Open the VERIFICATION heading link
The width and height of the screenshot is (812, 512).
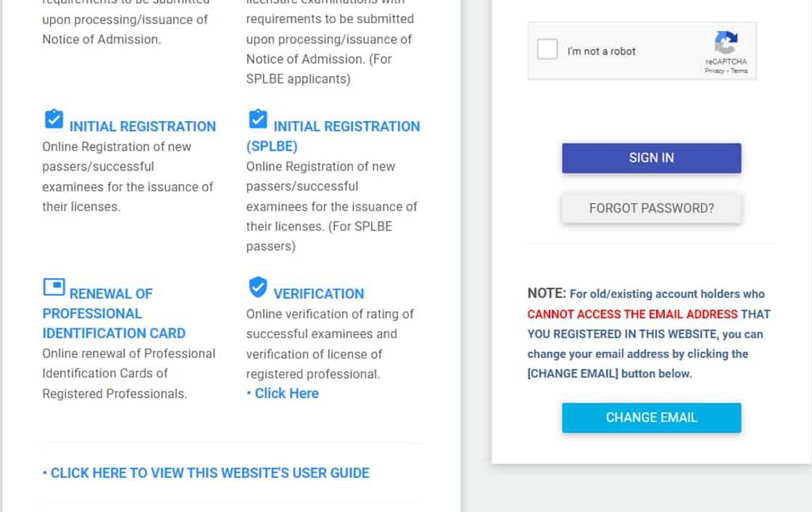pos(318,294)
